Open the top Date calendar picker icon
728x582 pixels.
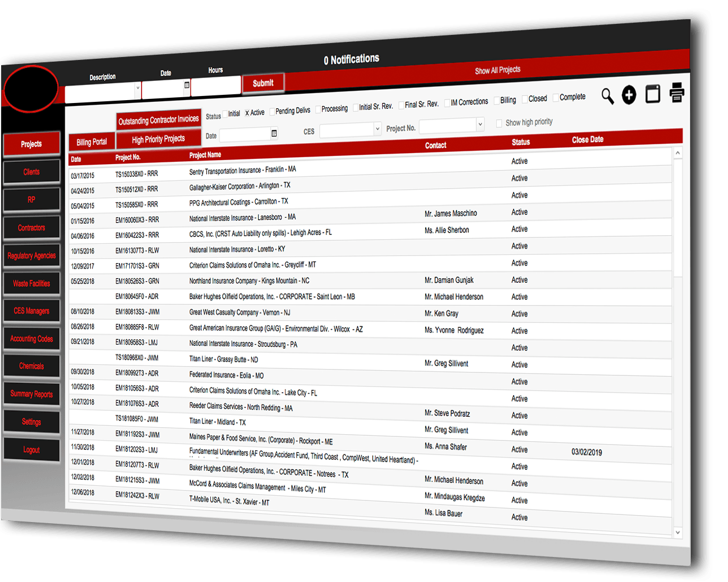pos(187,85)
